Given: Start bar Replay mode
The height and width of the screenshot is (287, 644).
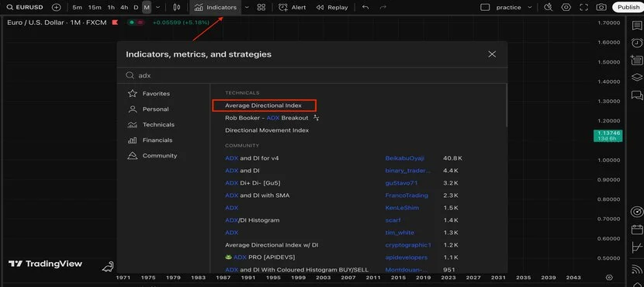Looking at the screenshot, I should [332, 8].
